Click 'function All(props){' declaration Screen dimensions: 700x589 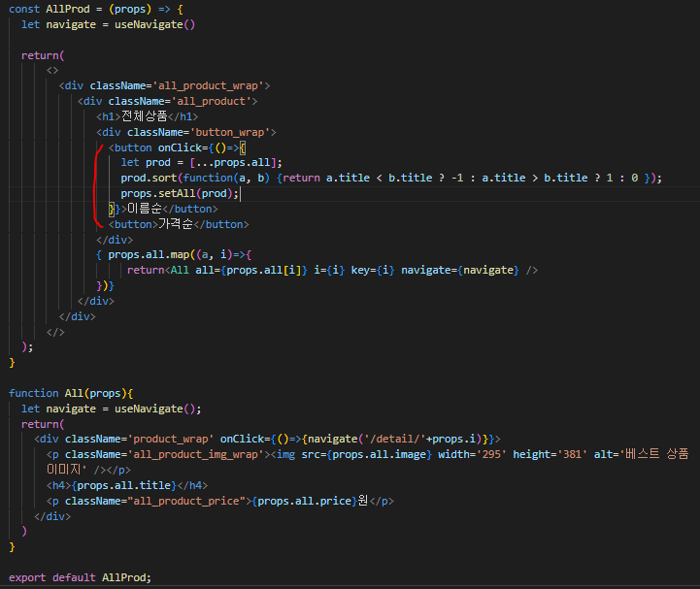(x=71, y=393)
